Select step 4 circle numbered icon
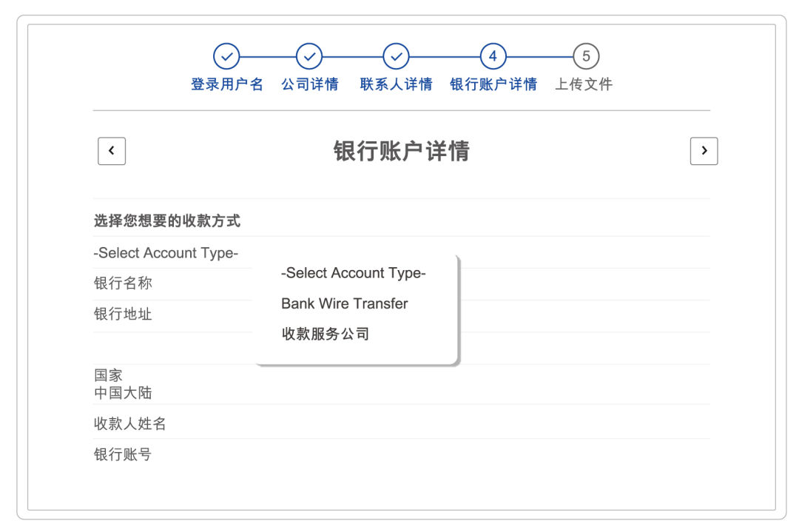The width and height of the screenshot is (799, 532). (x=492, y=55)
